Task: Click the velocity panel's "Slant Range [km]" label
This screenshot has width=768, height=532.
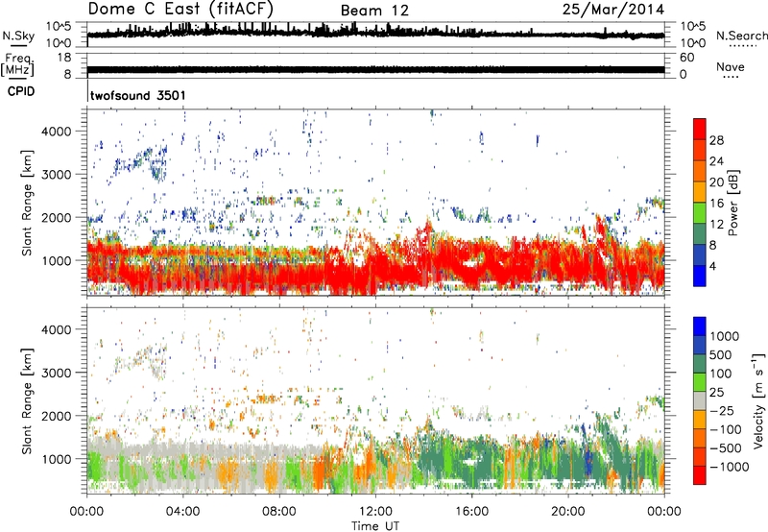Action: 27,400
